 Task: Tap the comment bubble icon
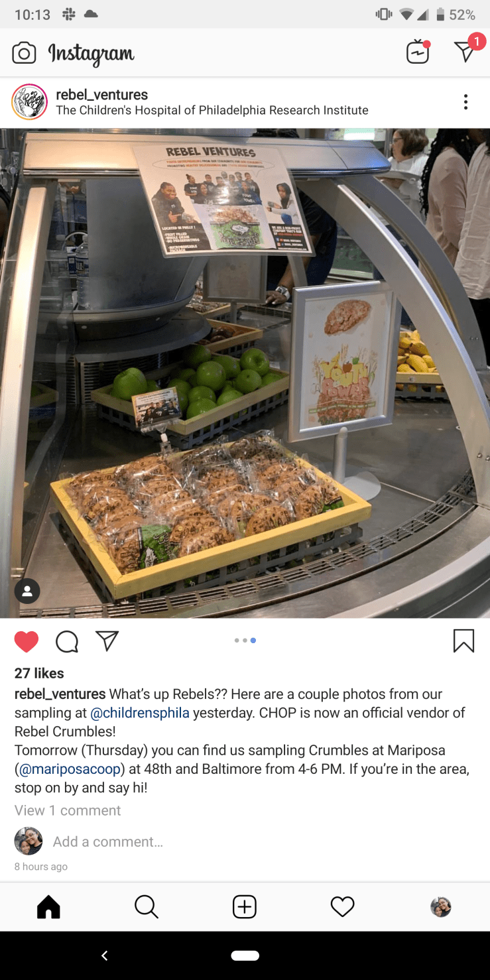pos(67,641)
